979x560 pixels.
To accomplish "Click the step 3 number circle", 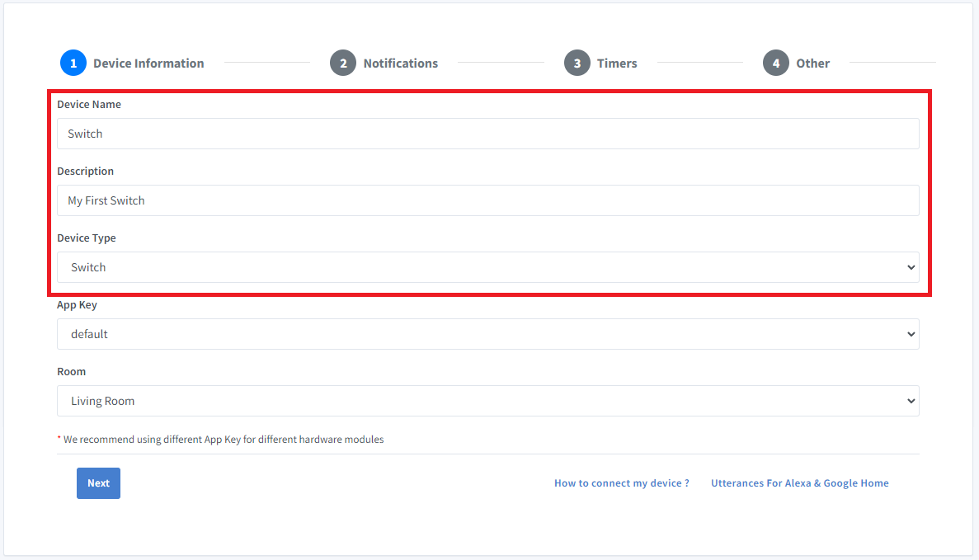I will pos(577,64).
